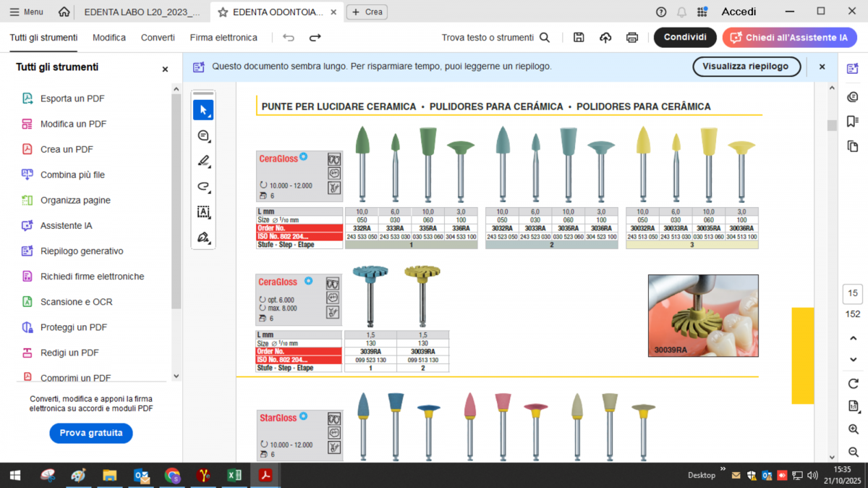Click the redo arrow

[315, 38]
